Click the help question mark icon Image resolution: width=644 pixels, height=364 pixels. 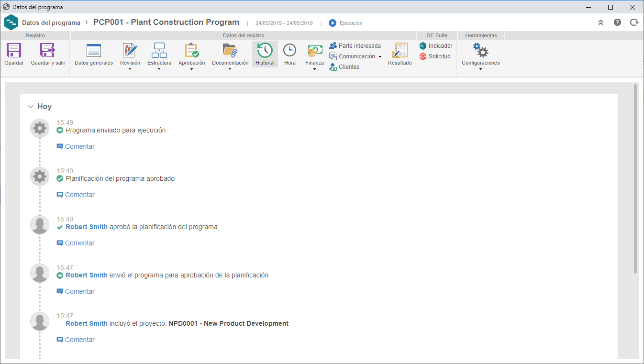pyautogui.click(x=618, y=22)
